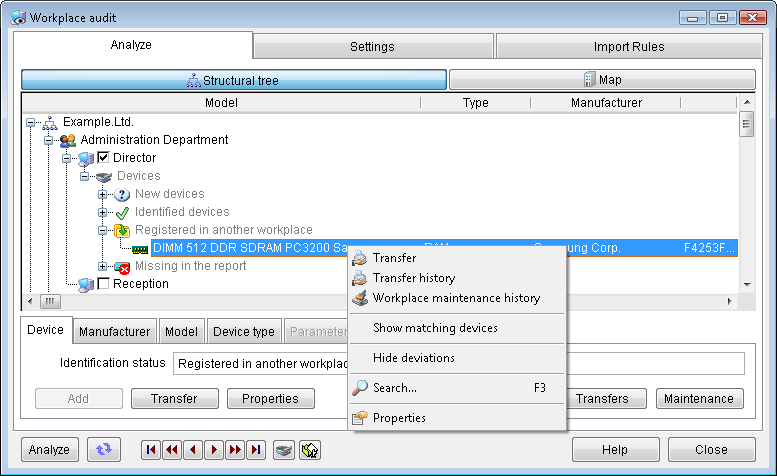The width and height of the screenshot is (777, 476).
Task: Click the yellow map icon in bottom toolbar
Action: click(310, 450)
